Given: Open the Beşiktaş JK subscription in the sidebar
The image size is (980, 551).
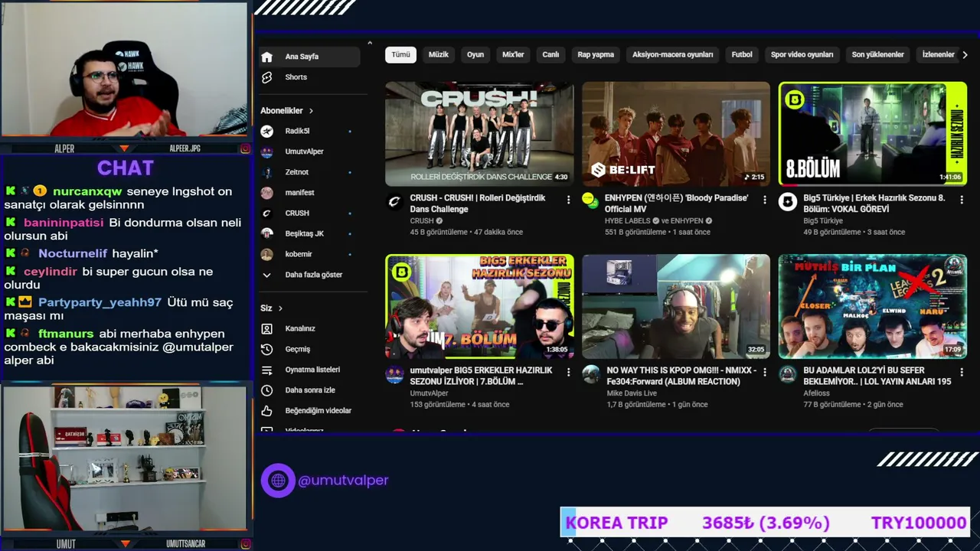Looking at the screenshot, I should (x=309, y=233).
